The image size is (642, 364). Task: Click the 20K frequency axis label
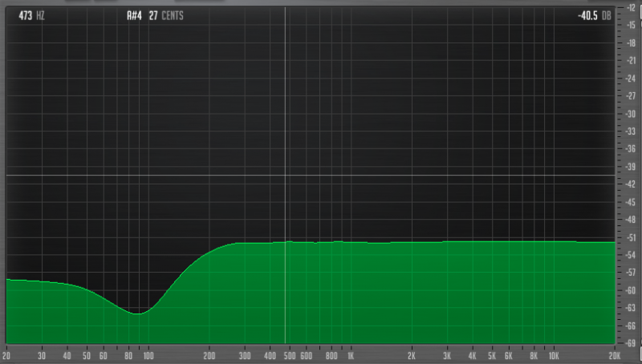pos(614,355)
